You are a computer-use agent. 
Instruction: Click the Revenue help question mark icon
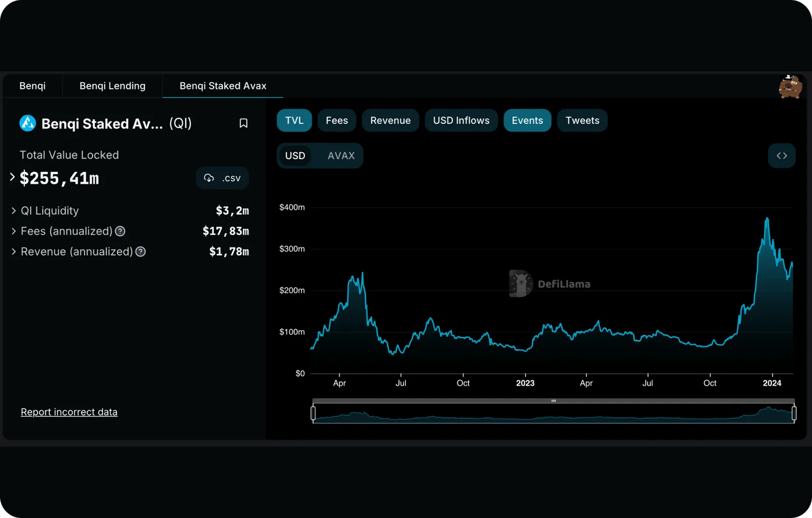[141, 252]
